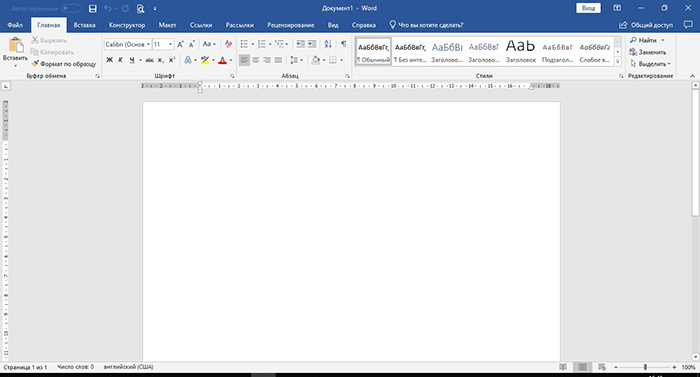Open print preview quick access icon
Viewport: 700px width, 377px height.
point(141,8)
